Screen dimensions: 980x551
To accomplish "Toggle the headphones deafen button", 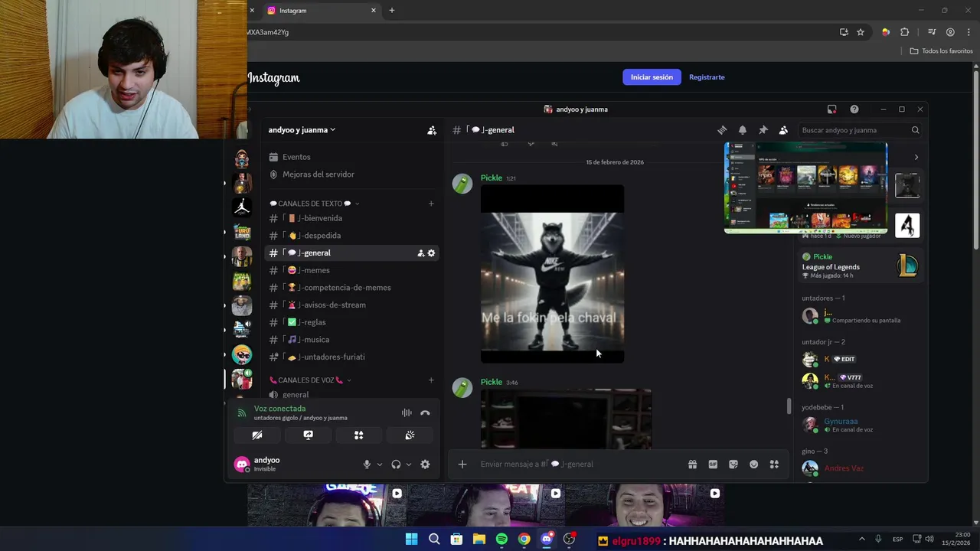I will point(396,465).
